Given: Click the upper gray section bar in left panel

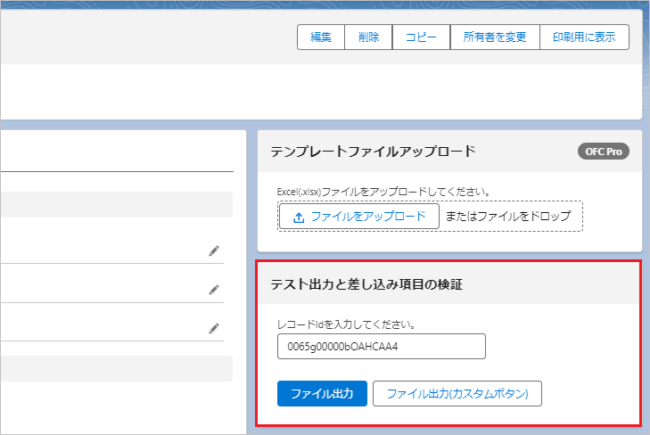Looking at the screenshot, I should (x=116, y=205).
